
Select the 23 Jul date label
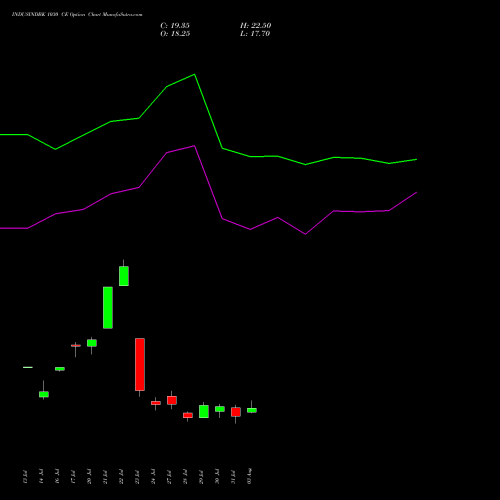(137, 477)
